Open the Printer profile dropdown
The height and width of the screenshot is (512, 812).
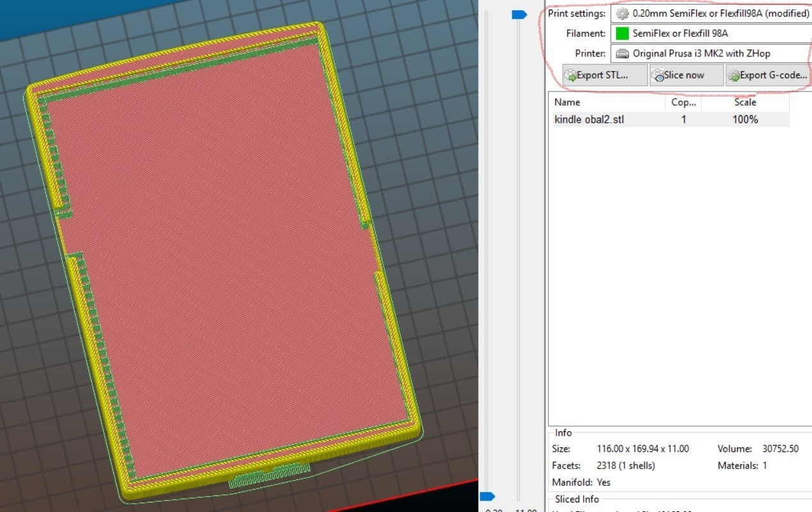click(711, 53)
